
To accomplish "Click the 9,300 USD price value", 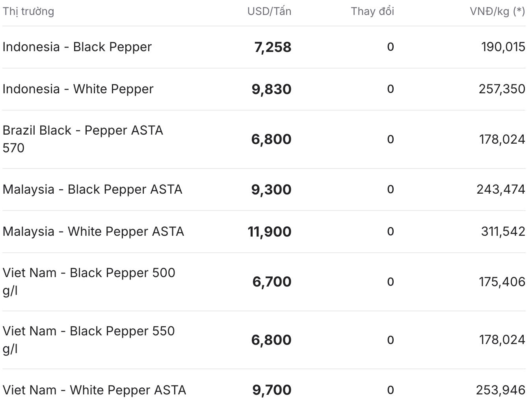I will tap(272, 190).
